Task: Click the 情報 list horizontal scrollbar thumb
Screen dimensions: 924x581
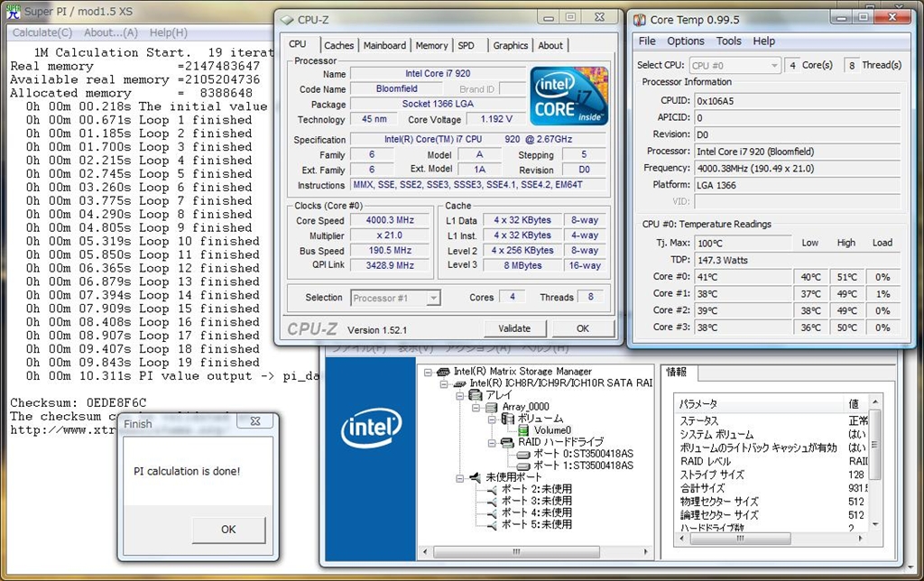Action: (x=740, y=539)
